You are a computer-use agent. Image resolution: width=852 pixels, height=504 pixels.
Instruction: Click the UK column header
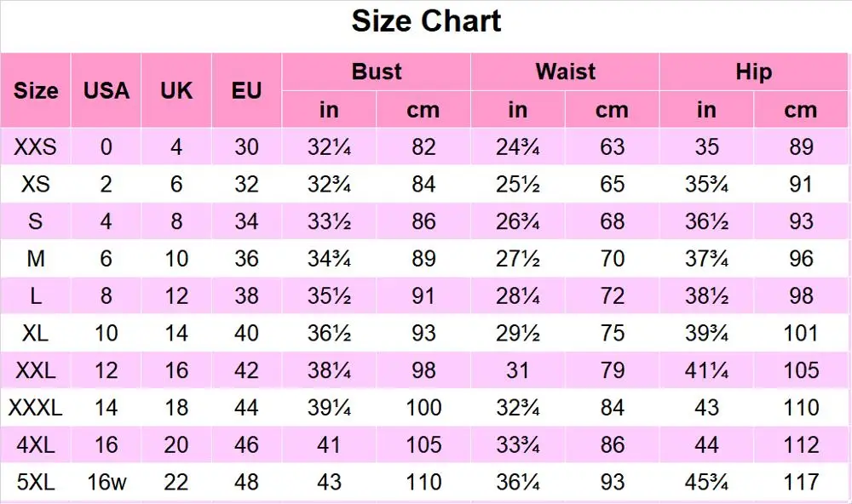[x=176, y=90]
